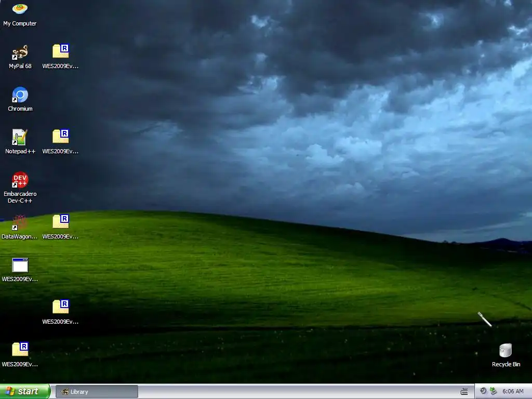This screenshot has width=532, height=399.
Task: Click the Safely Remove Hardware tray icon
Action: click(x=494, y=391)
